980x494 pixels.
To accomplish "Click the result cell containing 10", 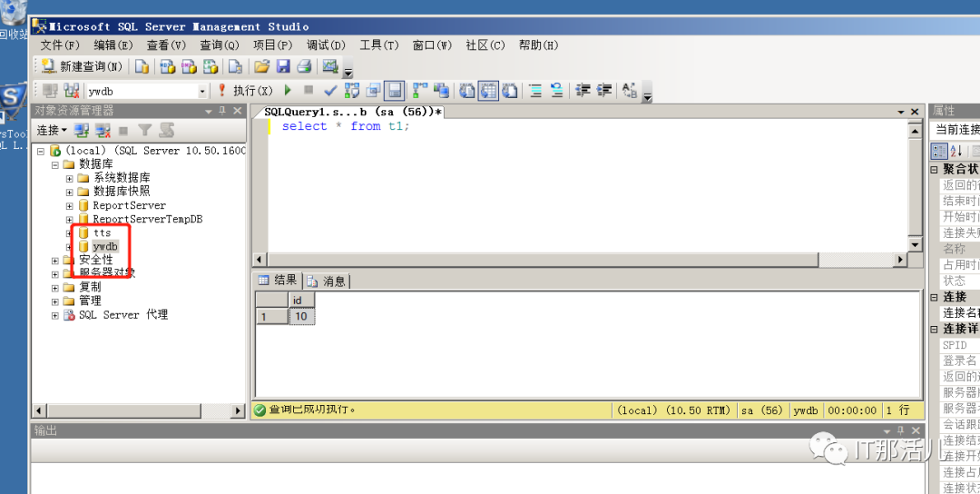I will [x=301, y=316].
